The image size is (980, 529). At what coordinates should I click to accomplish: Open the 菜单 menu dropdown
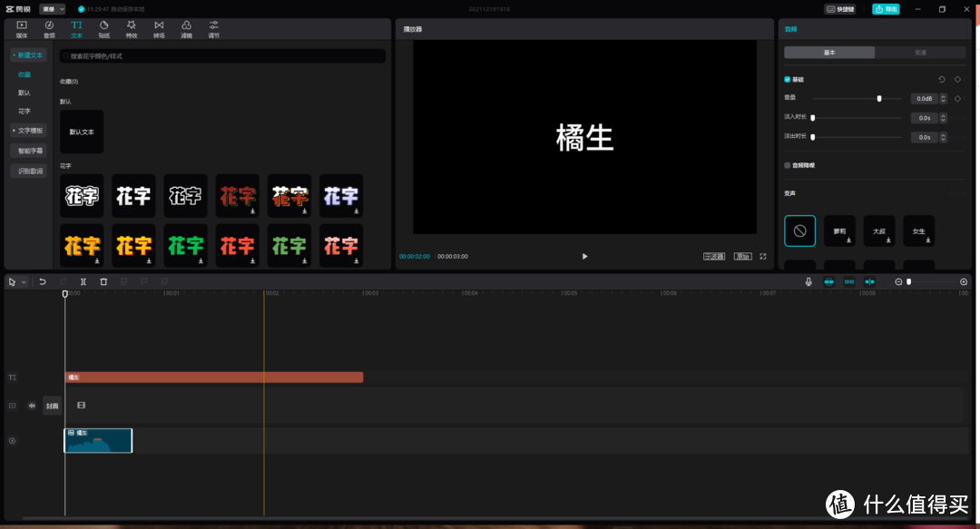point(53,9)
